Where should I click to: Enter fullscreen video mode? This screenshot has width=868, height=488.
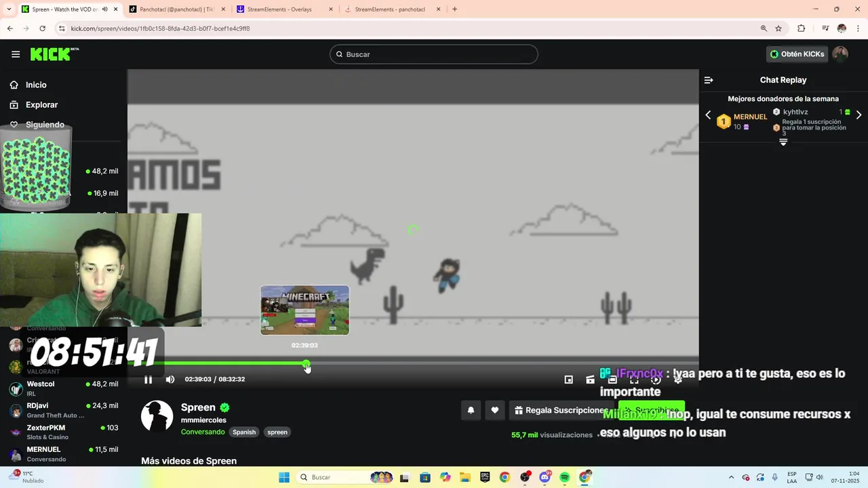tap(634, 380)
